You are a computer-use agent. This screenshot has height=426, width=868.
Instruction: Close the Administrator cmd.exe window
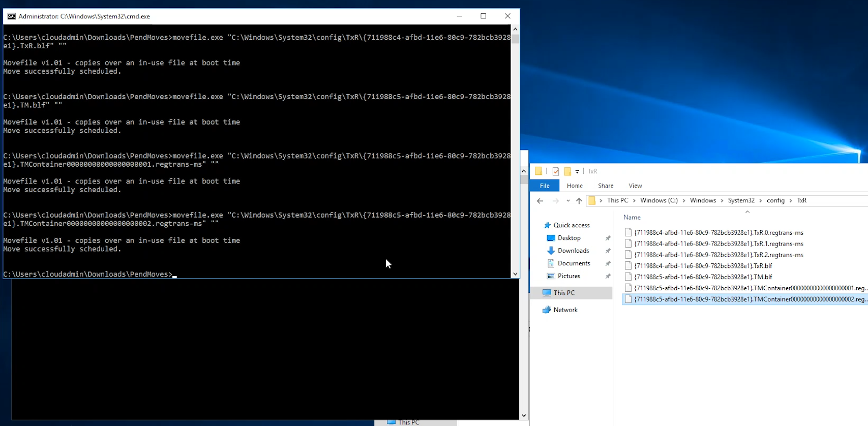[x=507, y=16]
